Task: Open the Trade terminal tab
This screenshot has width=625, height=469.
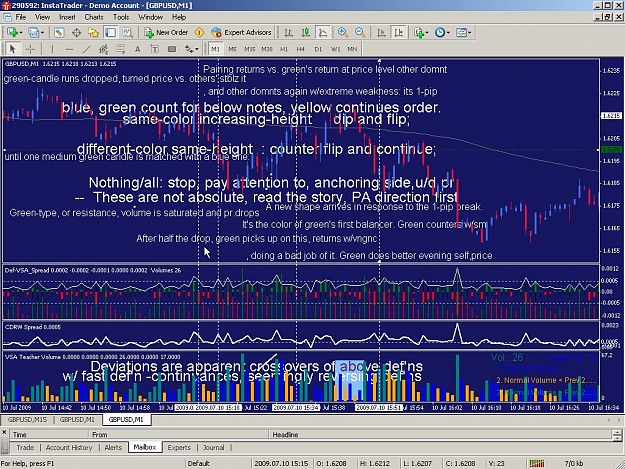Action: [25, 447]
